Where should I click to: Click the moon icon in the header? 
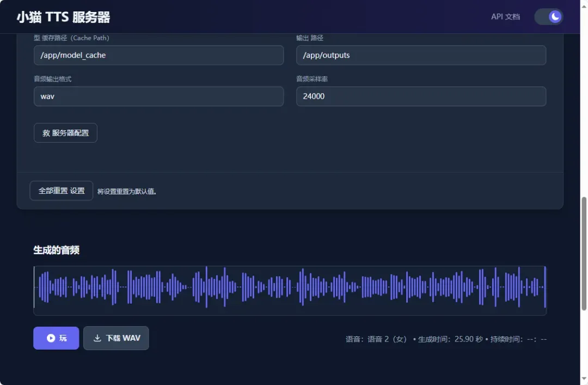tap(555, 17)
